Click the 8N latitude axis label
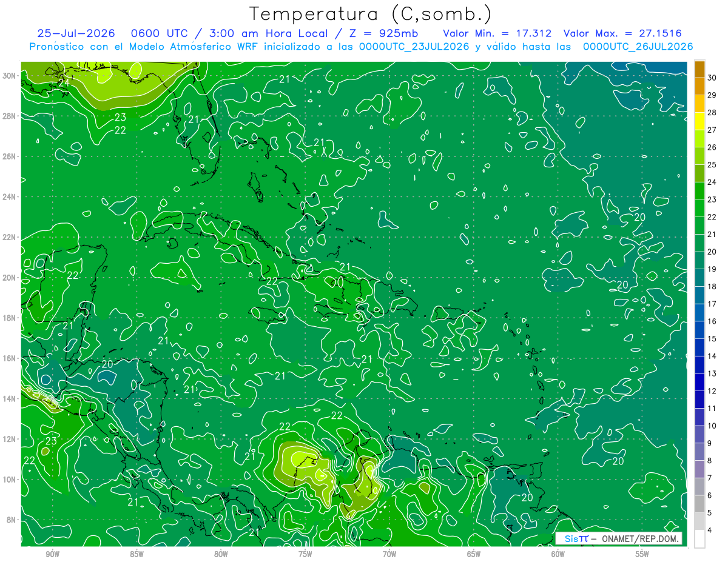 click(x=12, y=520)
